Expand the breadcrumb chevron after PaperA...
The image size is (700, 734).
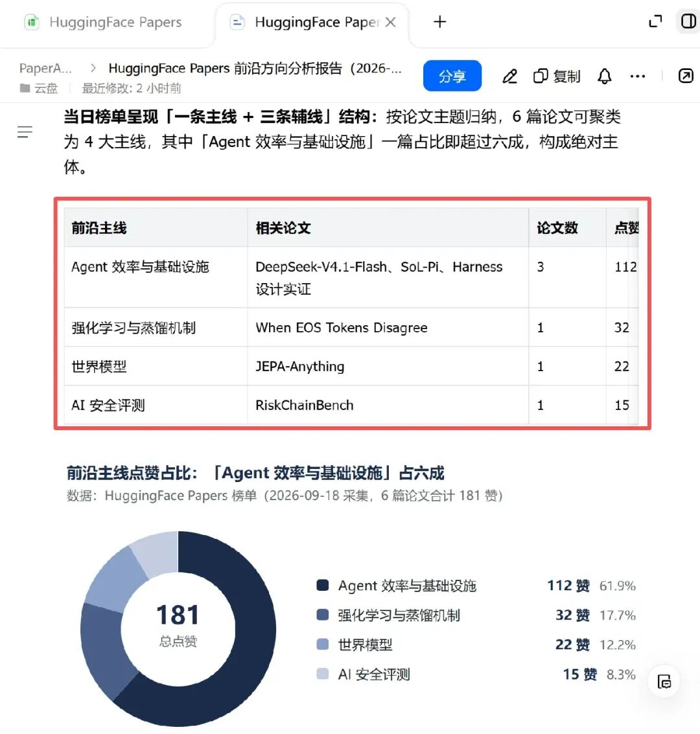click(93, 68)
